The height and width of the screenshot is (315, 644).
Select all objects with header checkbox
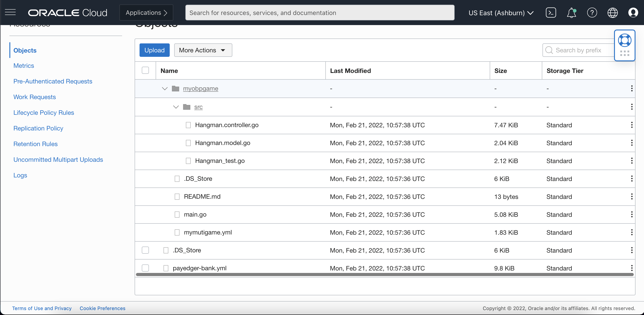point(145,70)
